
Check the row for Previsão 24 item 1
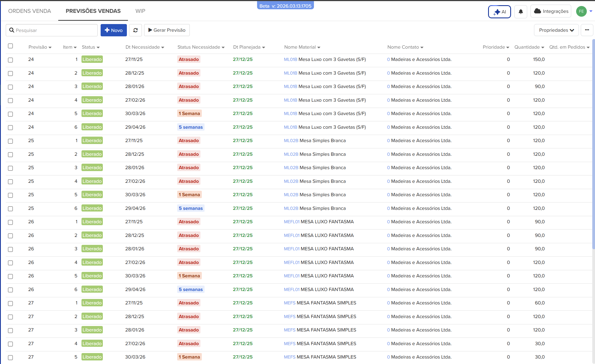click(x=10, y=60)
